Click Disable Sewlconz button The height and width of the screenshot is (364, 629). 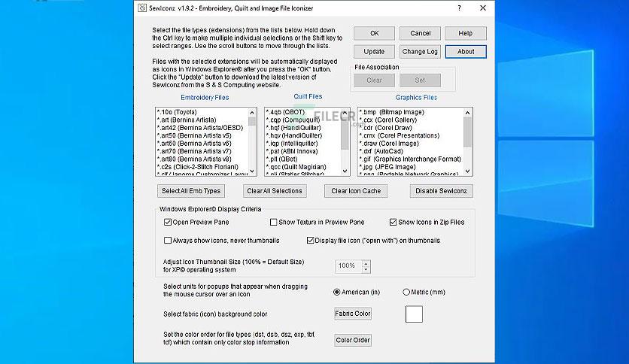click(441, 191)
